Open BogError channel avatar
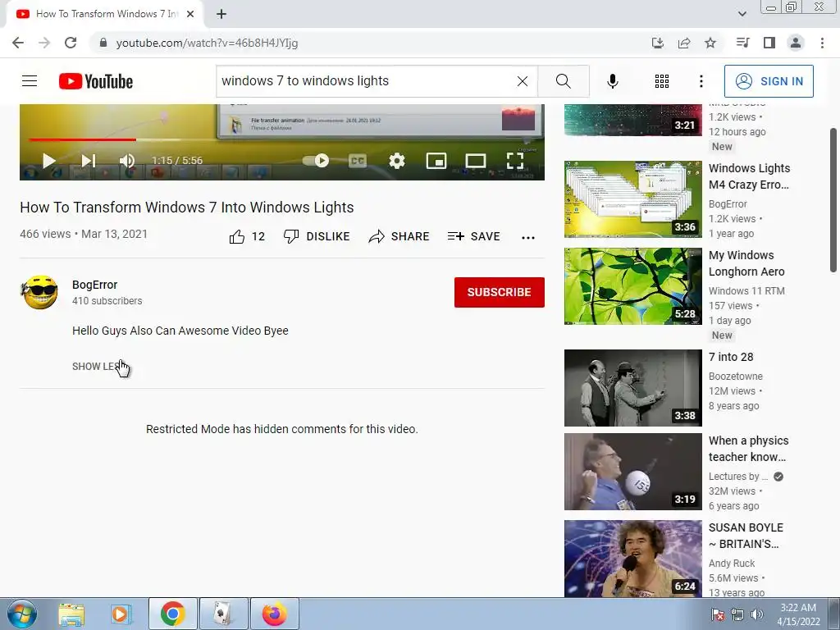The height and width of the screenshot is (630, 840). click(x=39, y=293)
